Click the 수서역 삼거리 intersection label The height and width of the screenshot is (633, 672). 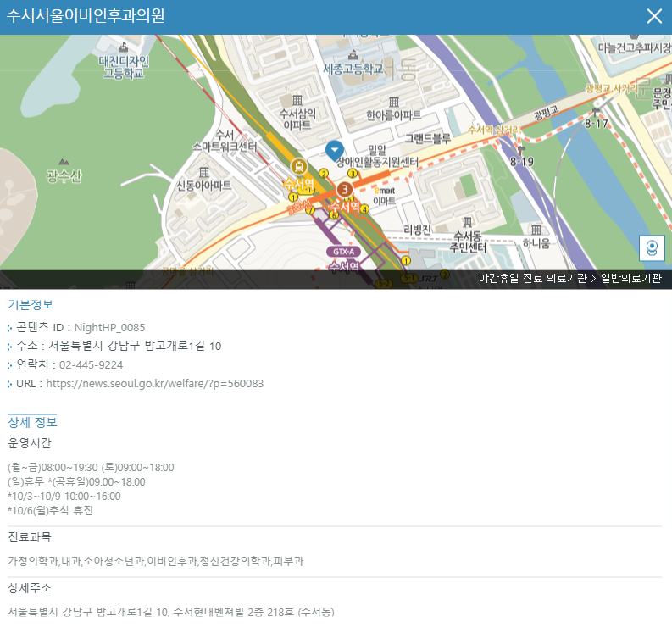pos(494,130)
